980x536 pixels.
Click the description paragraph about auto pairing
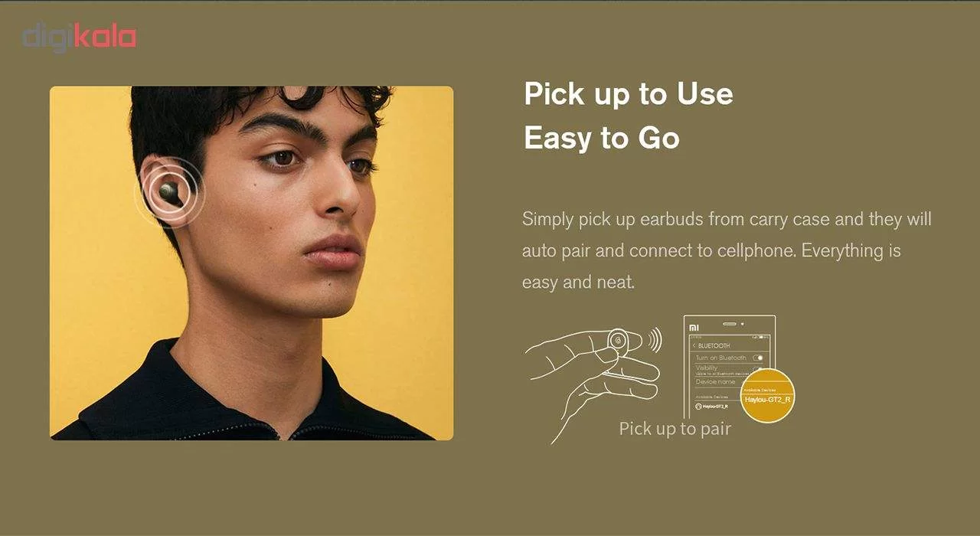pos(727,250)
